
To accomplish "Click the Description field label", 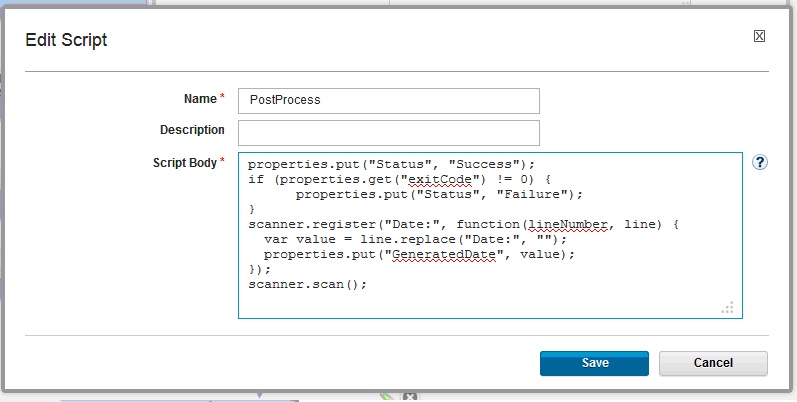I will pos(192,130).
